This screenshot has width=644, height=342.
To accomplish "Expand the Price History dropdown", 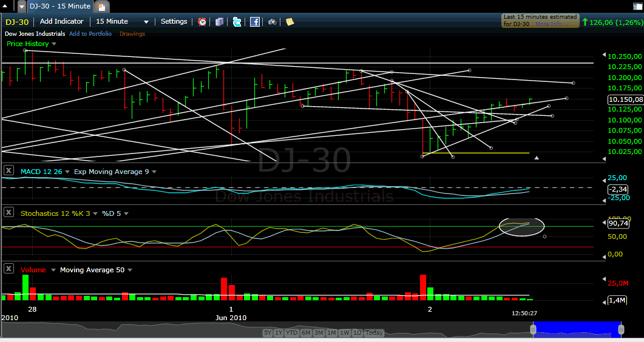I will 54,44.
